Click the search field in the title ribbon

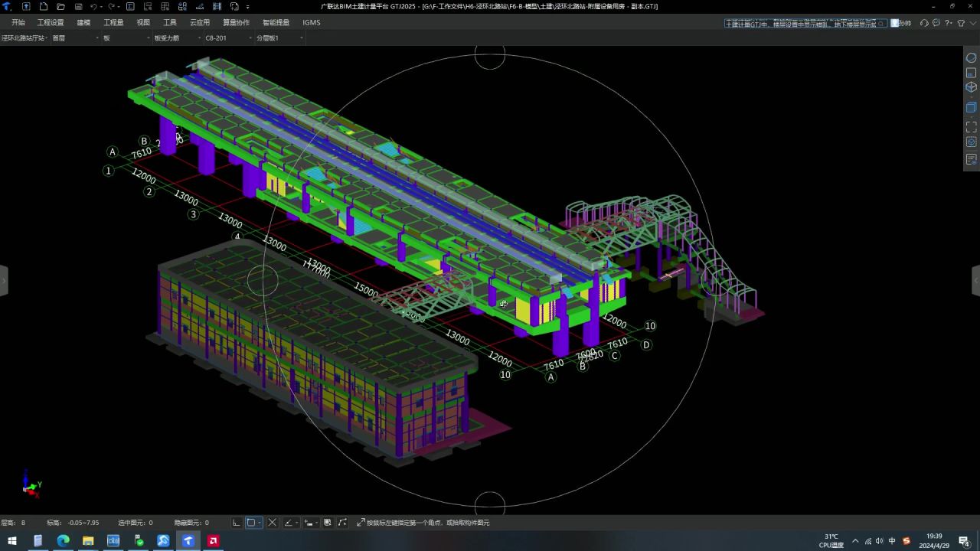click(x=805, y=23)
